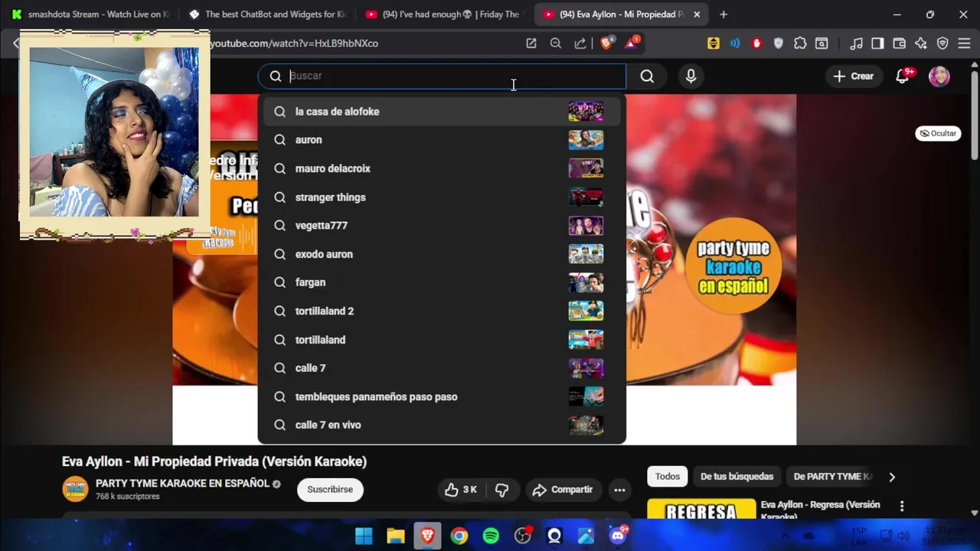The height and width of the screenshot is (551, 980).
Task: Open the Brave main hamburger menu
Action: coord(964,44)
